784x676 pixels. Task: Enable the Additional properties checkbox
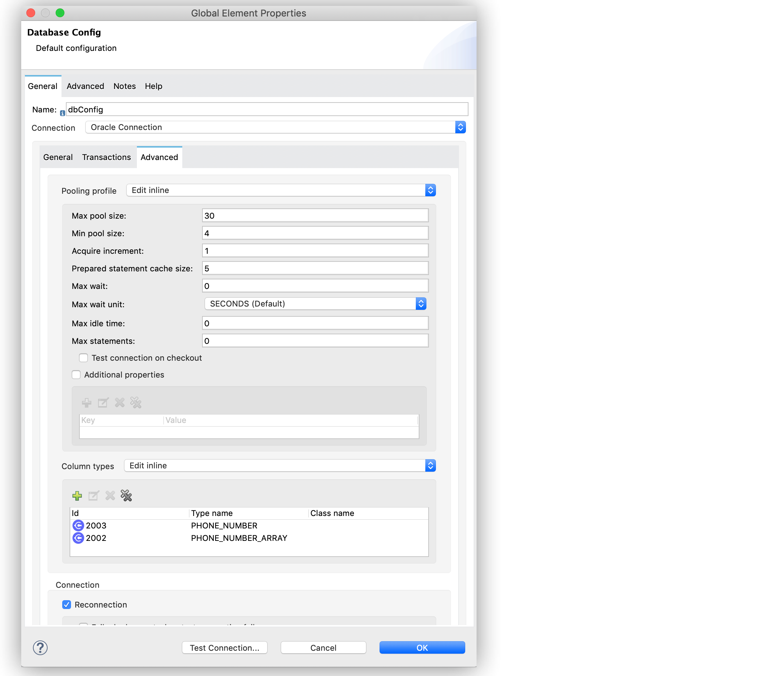point(76,374)
